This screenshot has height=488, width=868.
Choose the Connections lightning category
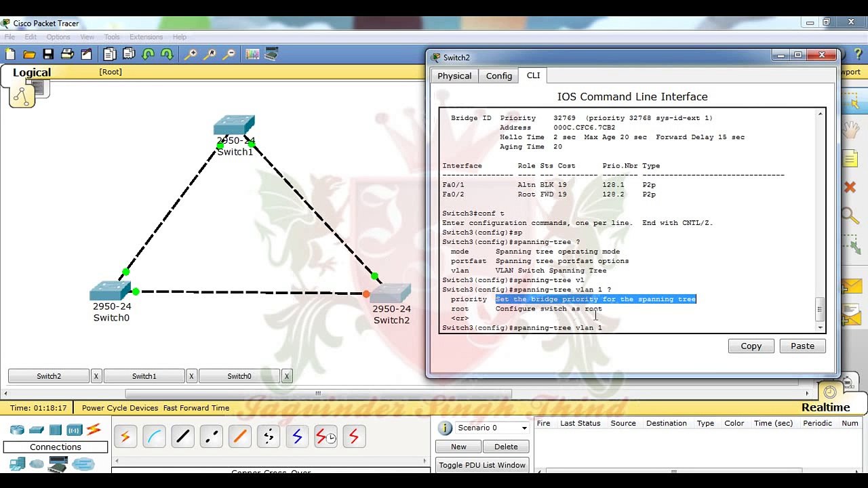pos(94,430)
